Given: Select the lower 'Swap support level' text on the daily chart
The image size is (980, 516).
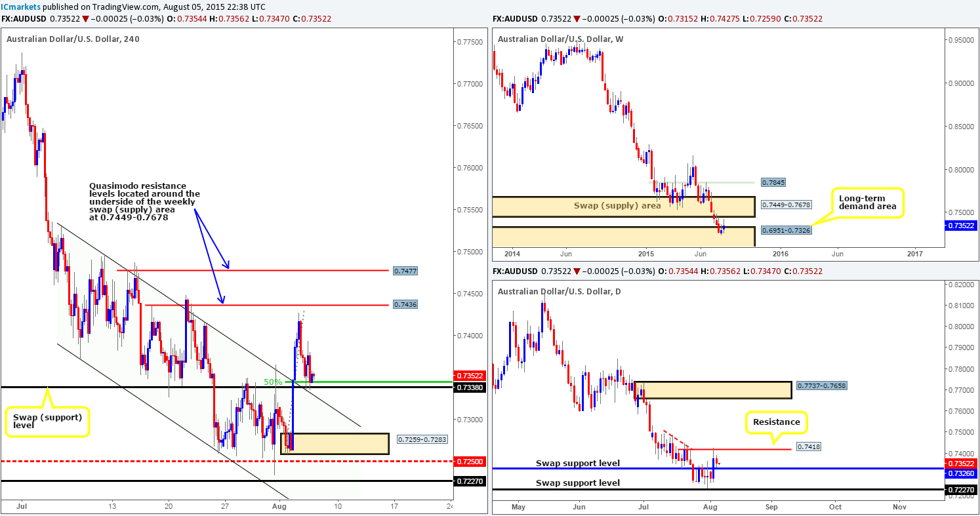Looking at the screenshot, I should [577, 483].
